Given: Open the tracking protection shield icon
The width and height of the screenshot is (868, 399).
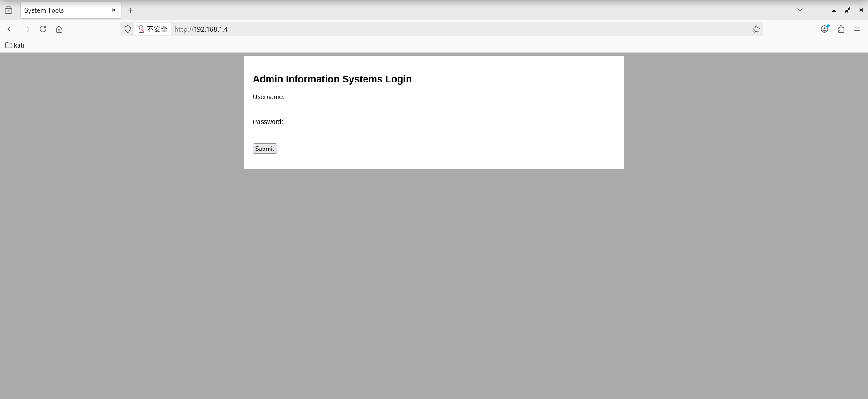Looking at the screenshot, I should click(128, 29).
